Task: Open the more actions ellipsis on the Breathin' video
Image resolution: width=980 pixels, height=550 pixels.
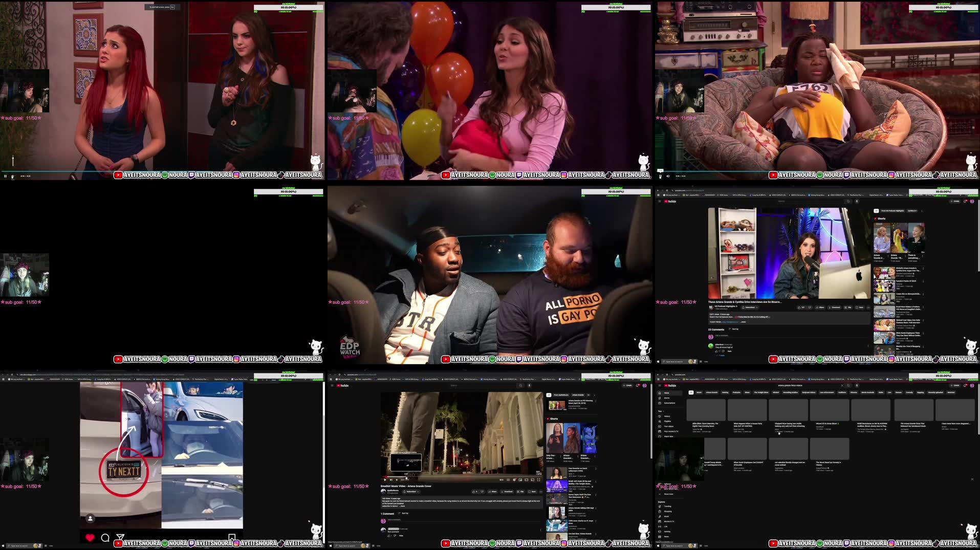Action: [x=541, y=492]
